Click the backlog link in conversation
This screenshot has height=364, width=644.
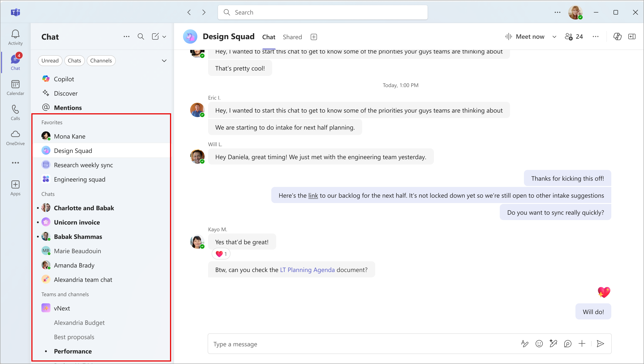(313, 195)
